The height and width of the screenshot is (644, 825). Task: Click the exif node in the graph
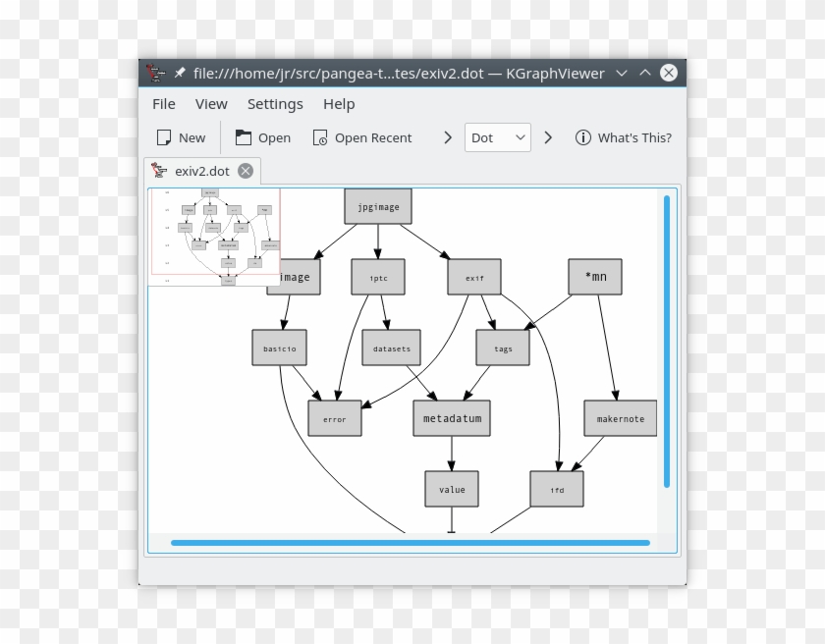coord(474,277)
